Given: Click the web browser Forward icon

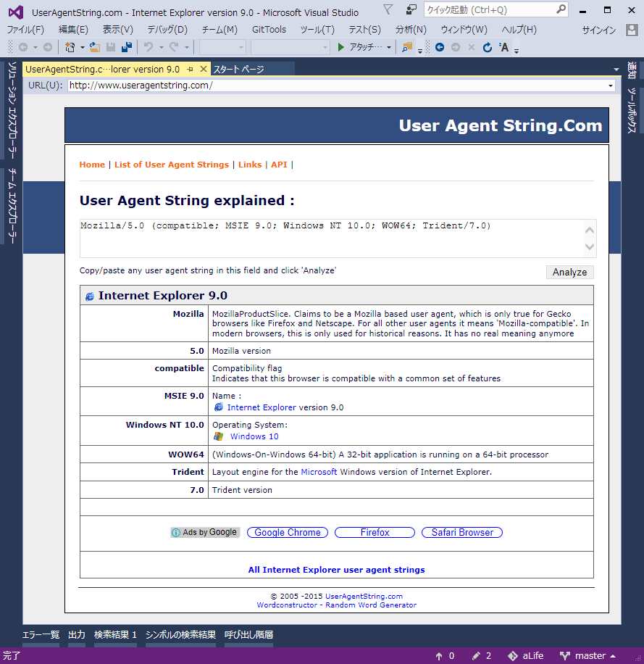Looking at the screenshot, I should (456, 47).
